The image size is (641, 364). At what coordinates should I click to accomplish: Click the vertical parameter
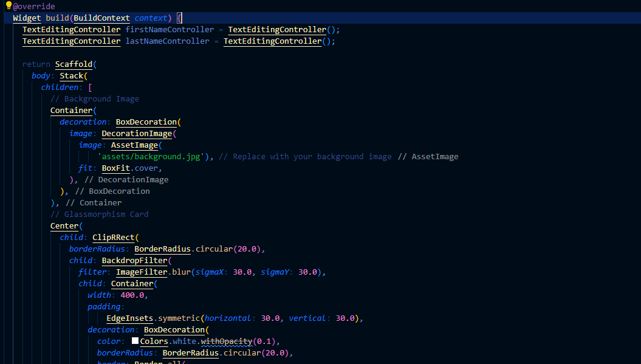click(307, 318)
